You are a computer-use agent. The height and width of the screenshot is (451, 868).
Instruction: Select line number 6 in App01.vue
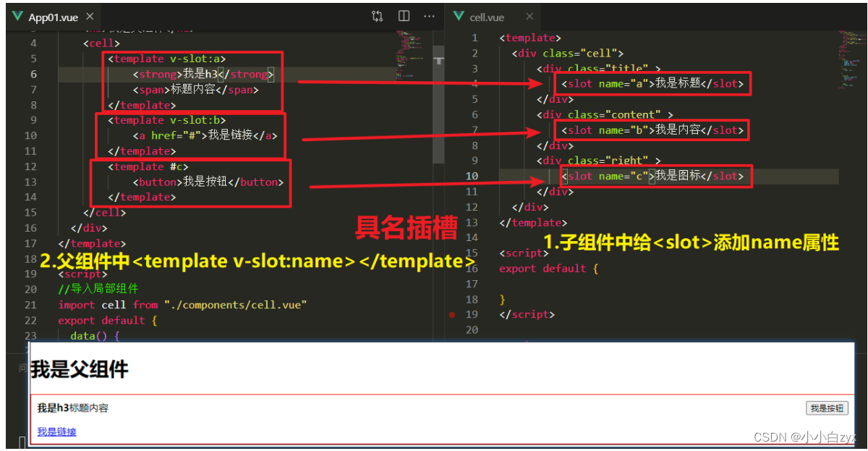pos(33,74)
